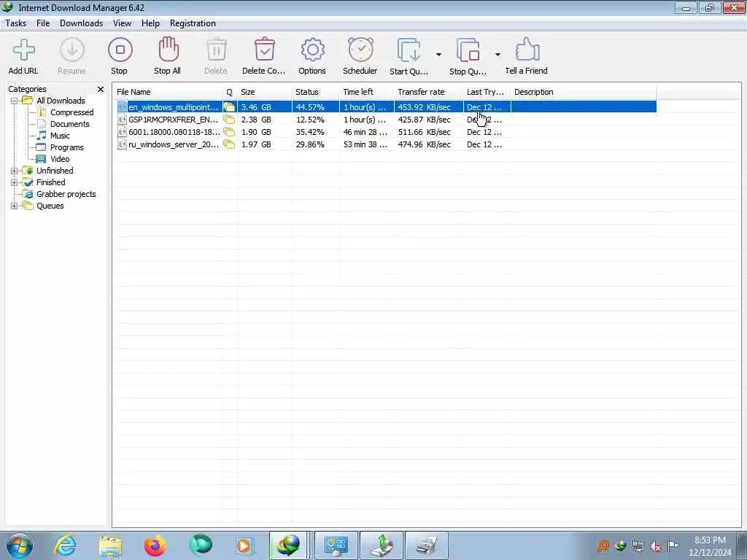Click the 1.97 GB size cell
This screenshot has height=560, width=747.
click(256, 144)
